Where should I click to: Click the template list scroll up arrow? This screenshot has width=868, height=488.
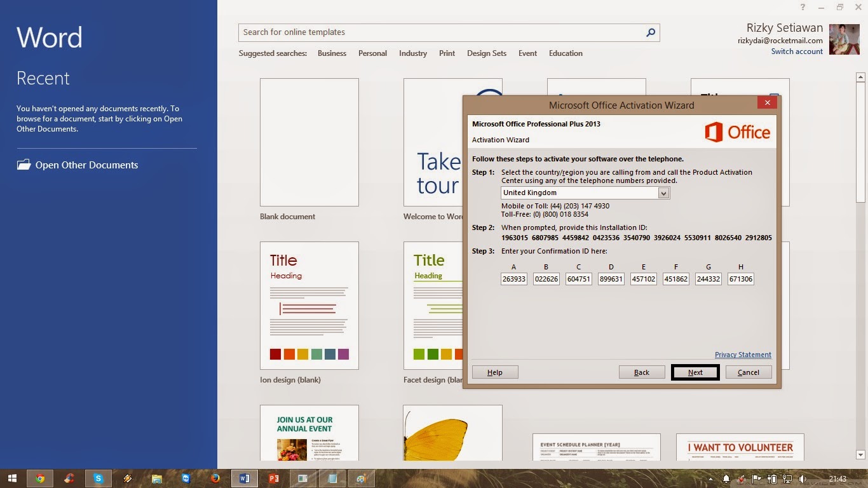click(x=861, y=77)
